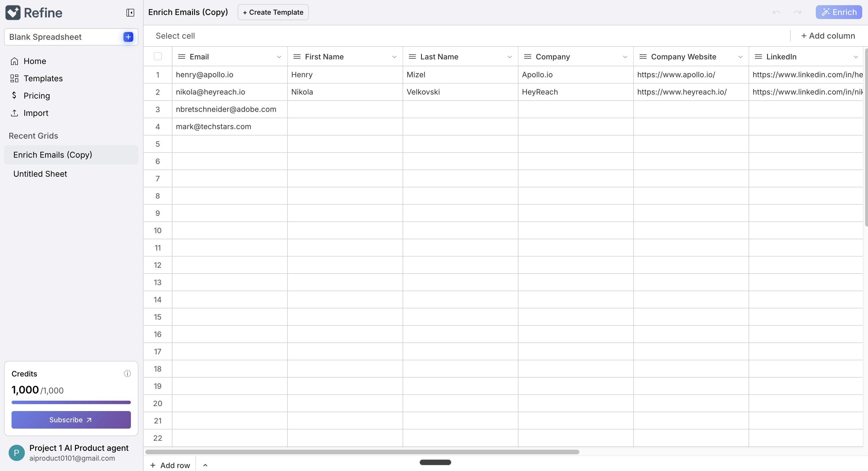868x471 pixels.
Task: Click the blue plus new spreadsheet icon
Action: pyautogui.click(x=128, y=37)
